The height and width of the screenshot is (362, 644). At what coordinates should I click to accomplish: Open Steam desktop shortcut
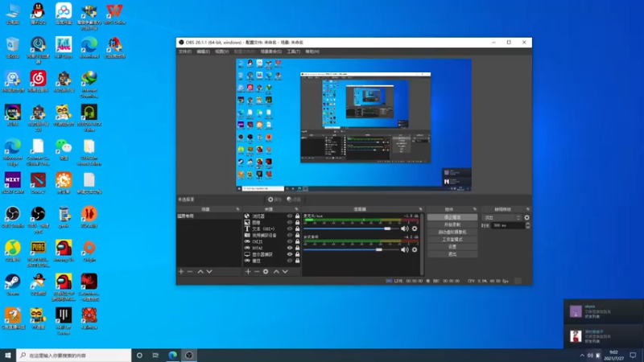click(x=13, y=285)
